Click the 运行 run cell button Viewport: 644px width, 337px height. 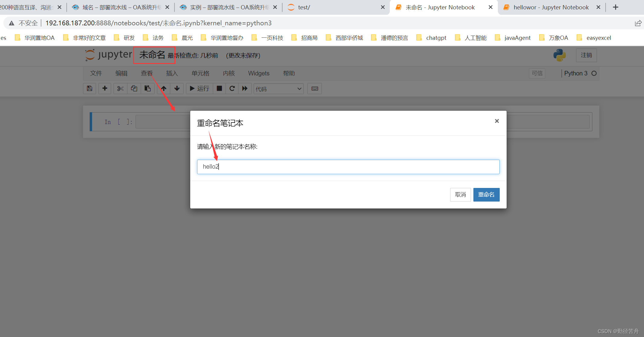coord(200,88)
